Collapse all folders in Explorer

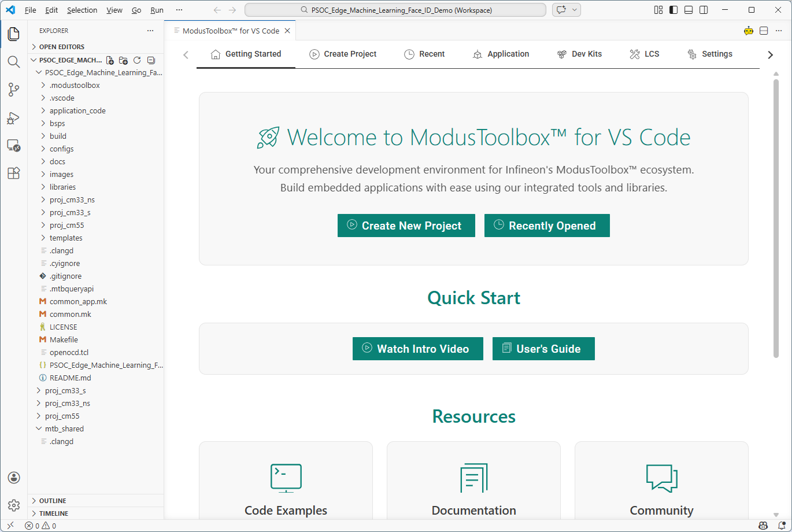point(151,60)
